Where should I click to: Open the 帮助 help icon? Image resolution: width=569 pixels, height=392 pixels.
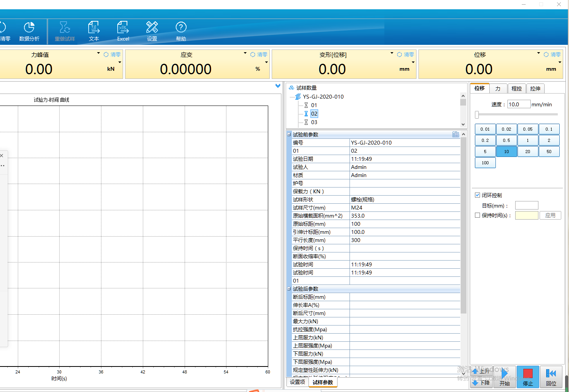181,32
